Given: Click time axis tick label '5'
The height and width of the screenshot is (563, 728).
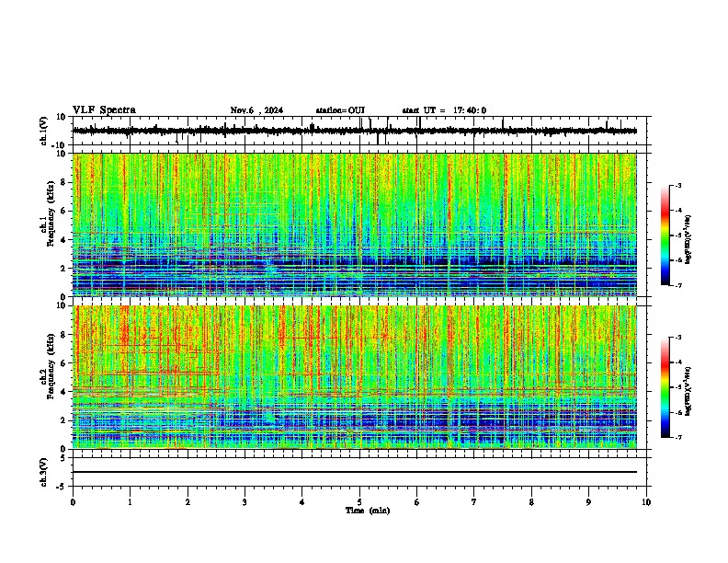Looking at the screenshot, I should pyautogui.click(x=359, y=502).
